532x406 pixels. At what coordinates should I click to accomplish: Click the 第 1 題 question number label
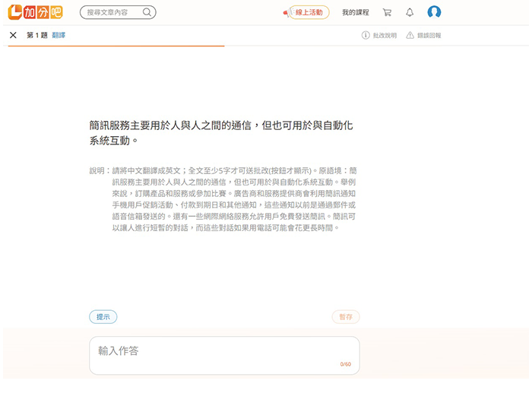point(36,35)
